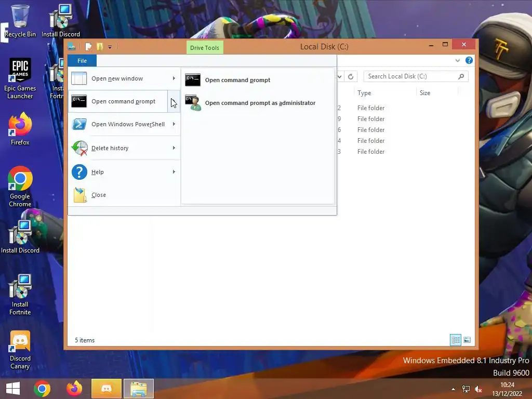532x399 pixels.
Task: Choose Delete history menu item
Action: pos(117,148)
